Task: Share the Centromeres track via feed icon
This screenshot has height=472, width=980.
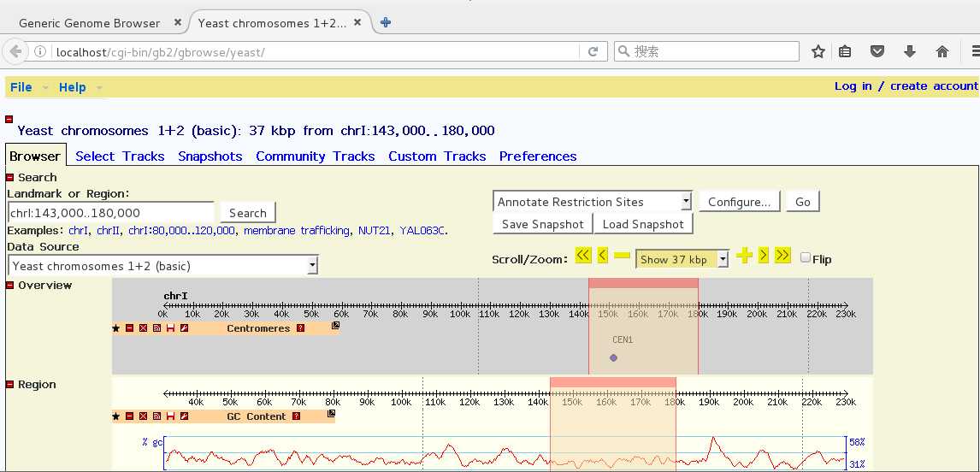Action: pyautogui.click(x=156, y=328)
